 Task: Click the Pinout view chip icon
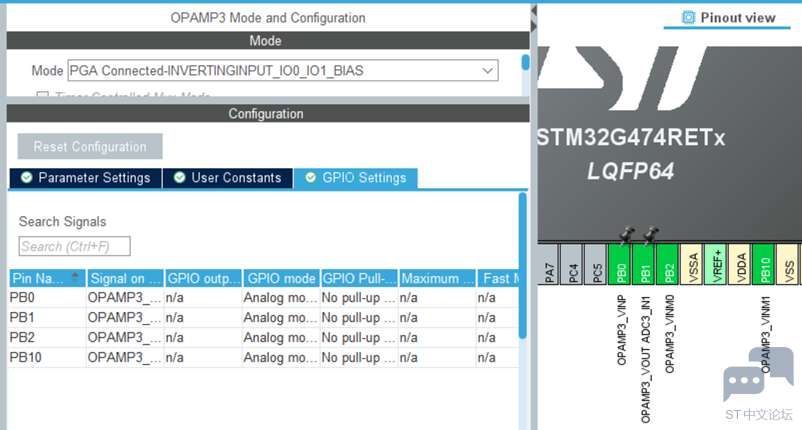(688, 17)
